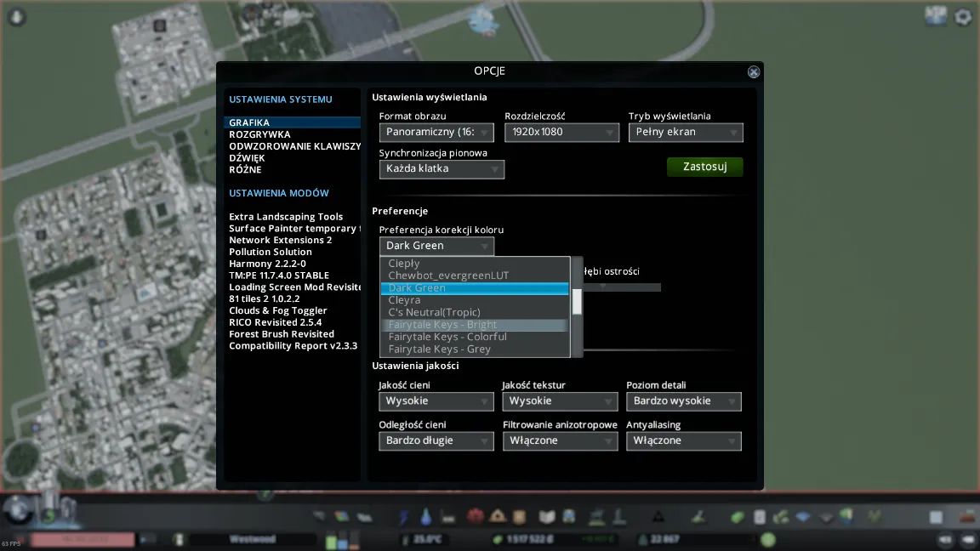
Task: Expand the Synchronizacja pionowa dropdown
Action: (x=441, y=169)
